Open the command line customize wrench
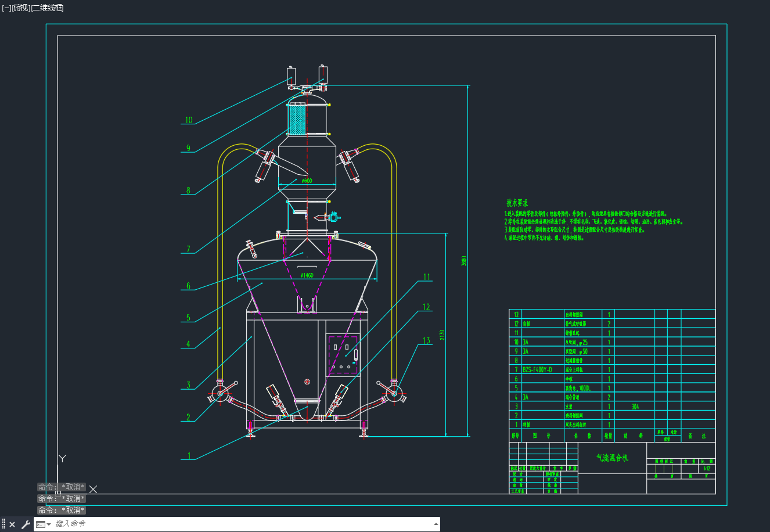Image resolution: width=770 pixels, height=532 pixels. 25,524
